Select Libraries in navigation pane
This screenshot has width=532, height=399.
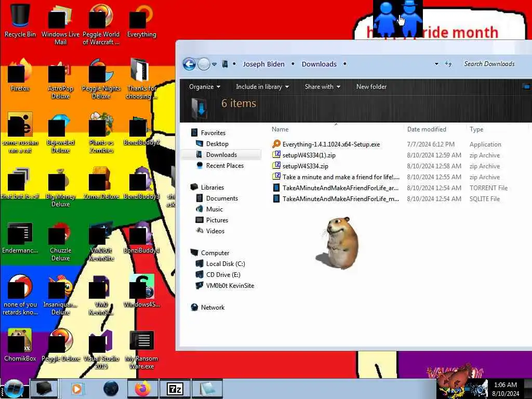click(208, 187)
